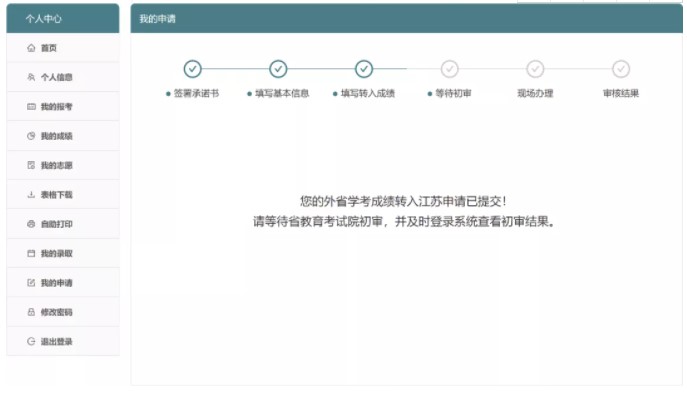Select the 填写转入成绩 step checkmark circle
The image size is (687, 401).
click(364, 69)
